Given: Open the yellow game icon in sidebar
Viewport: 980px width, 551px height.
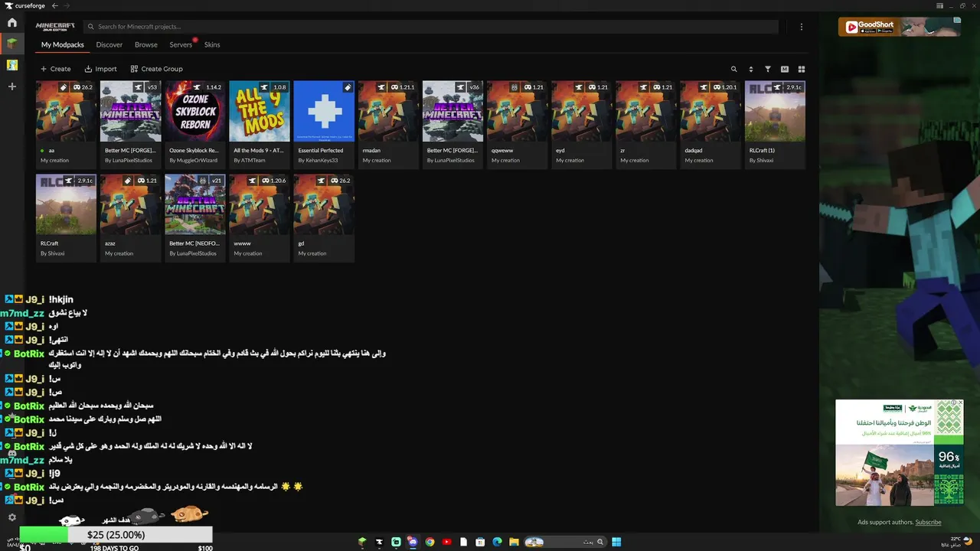Looking at the screenshot, I should (12, 65).
